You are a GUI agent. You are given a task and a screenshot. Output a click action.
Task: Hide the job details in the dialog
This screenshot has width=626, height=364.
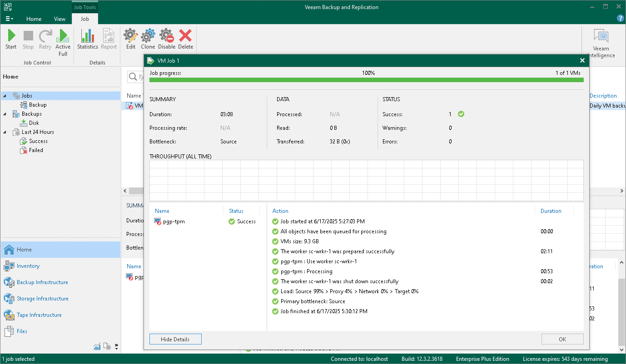[175, 339]
